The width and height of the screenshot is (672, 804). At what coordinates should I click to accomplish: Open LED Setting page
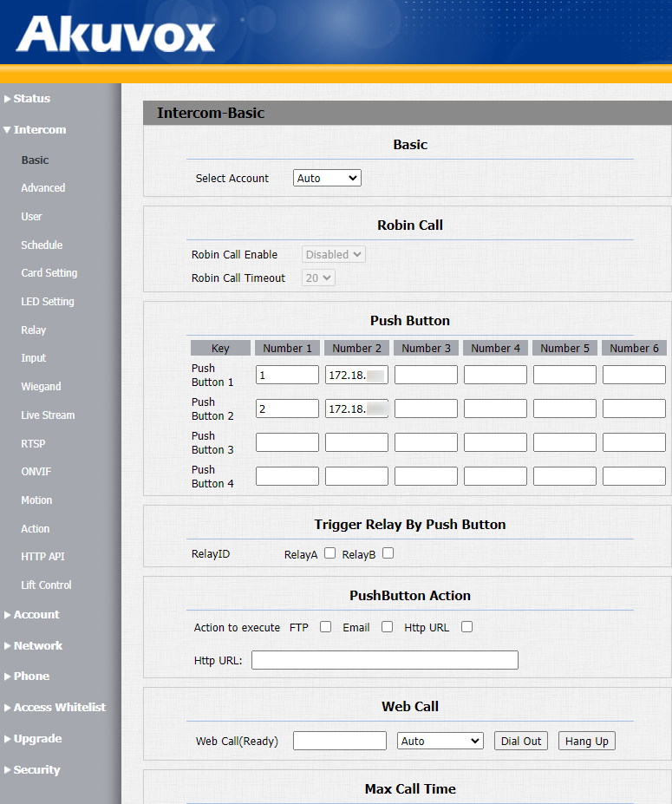(x=48, y=302)
